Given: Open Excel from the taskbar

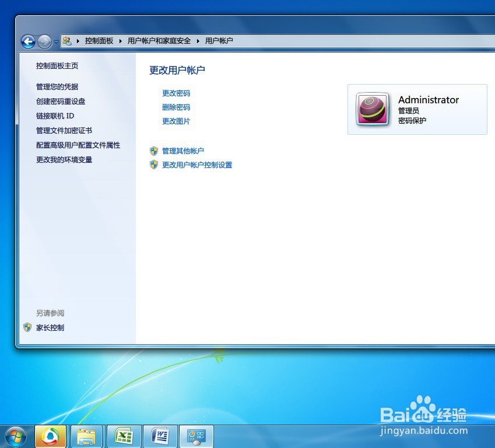Looking at the screenshot, I should 124,437.
